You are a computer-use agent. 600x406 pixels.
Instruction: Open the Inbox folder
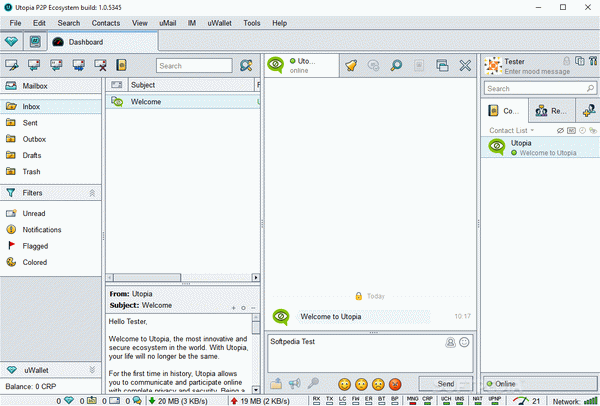51,106
